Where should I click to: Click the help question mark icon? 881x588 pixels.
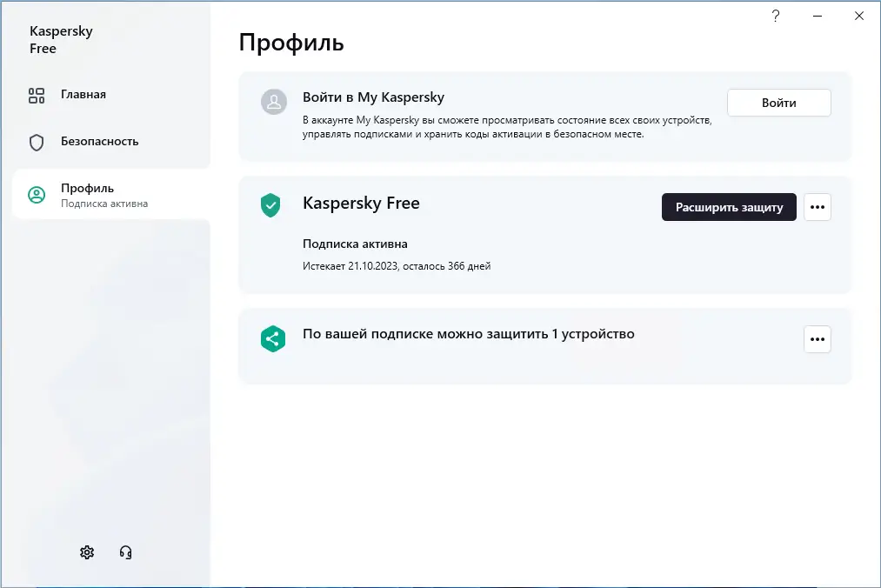coord(776,16)
